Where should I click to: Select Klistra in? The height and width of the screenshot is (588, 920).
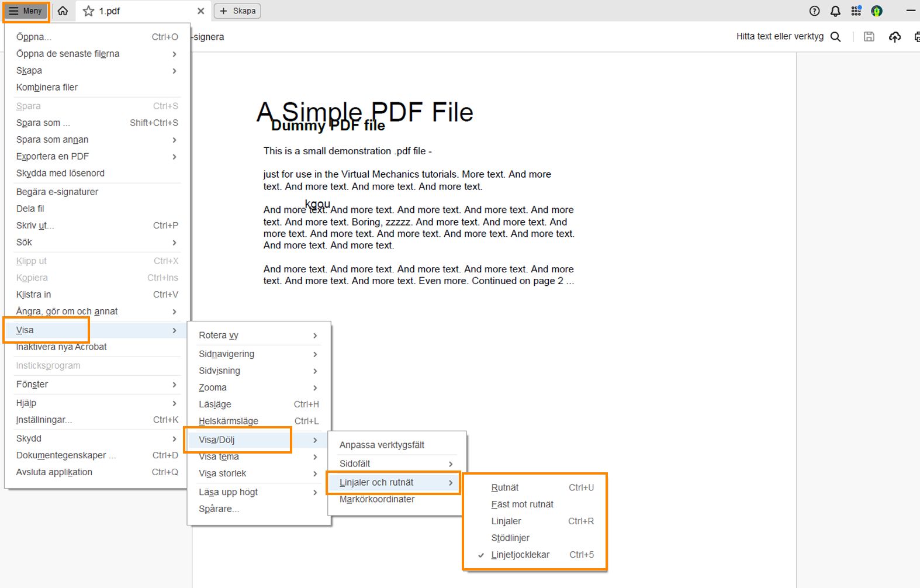point(97,295)
